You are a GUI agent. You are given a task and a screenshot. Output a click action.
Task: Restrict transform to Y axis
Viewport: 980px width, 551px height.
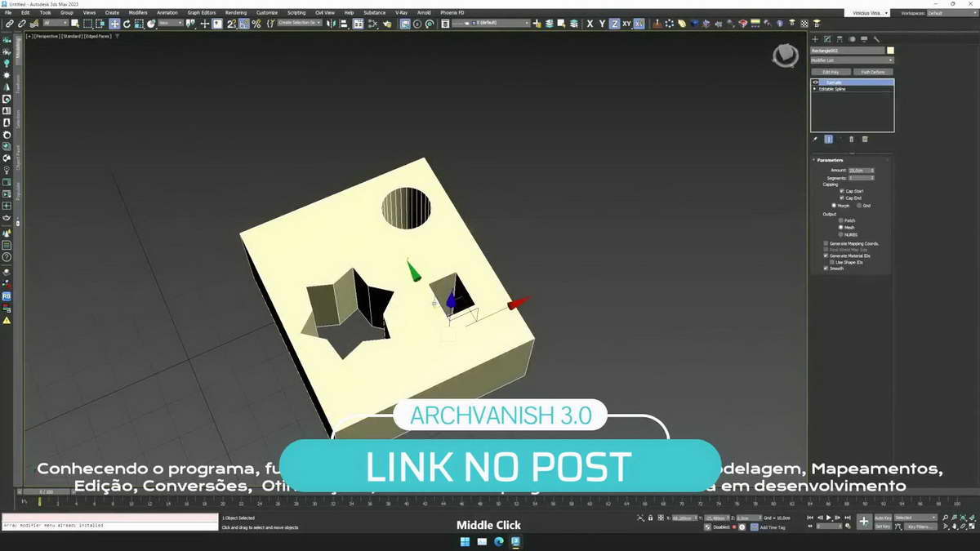(x=602, y=24)
